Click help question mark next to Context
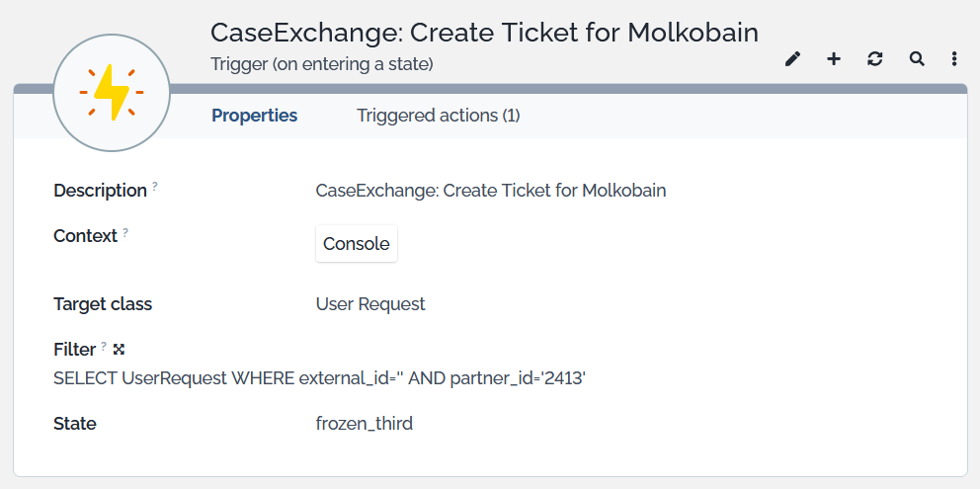The height and width of the screenshot is (489, 980). coord(125,232)
